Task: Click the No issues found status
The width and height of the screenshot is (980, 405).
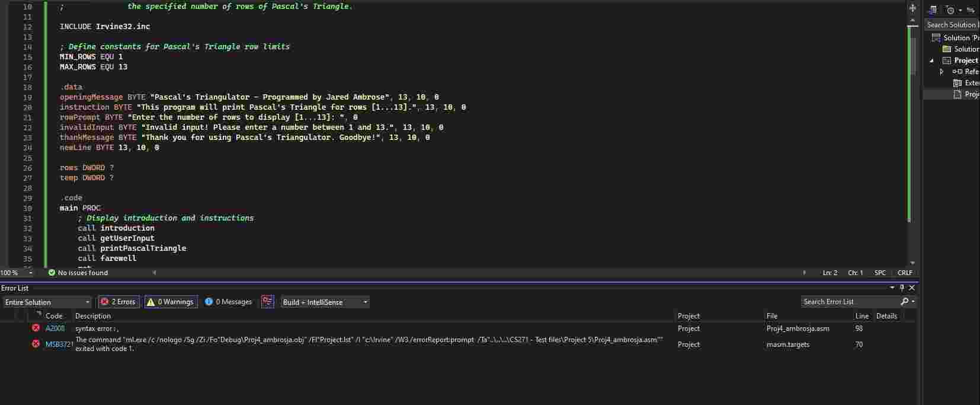Action: 83,273
